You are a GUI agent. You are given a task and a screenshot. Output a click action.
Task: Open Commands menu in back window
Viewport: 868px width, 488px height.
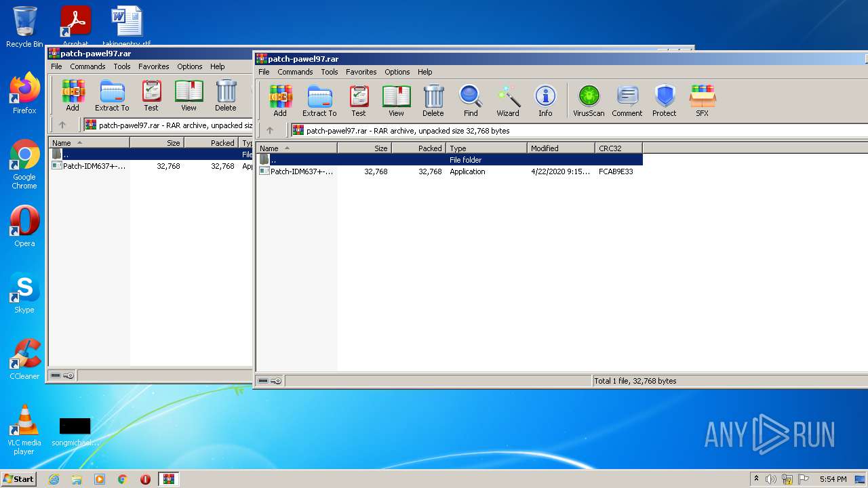(87, 66)
